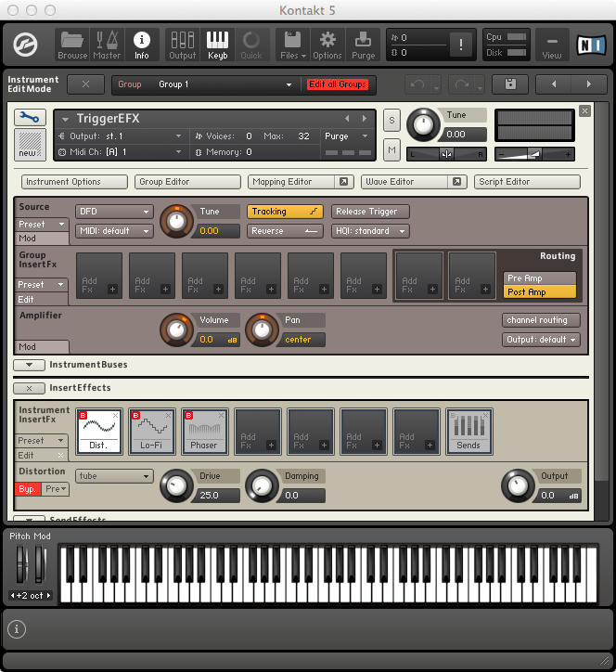Open the DFD source mode dropdown

click(x=114, y=212)
